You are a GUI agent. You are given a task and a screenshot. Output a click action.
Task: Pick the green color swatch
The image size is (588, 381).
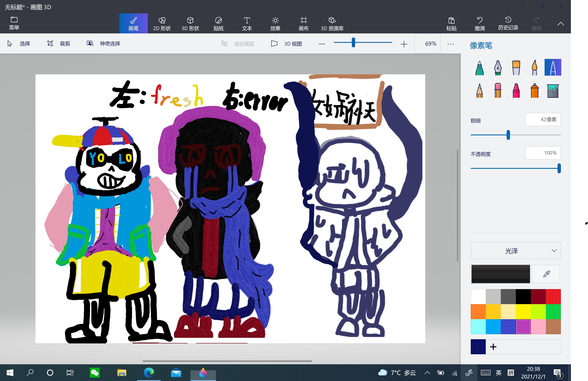click(553, 311)
